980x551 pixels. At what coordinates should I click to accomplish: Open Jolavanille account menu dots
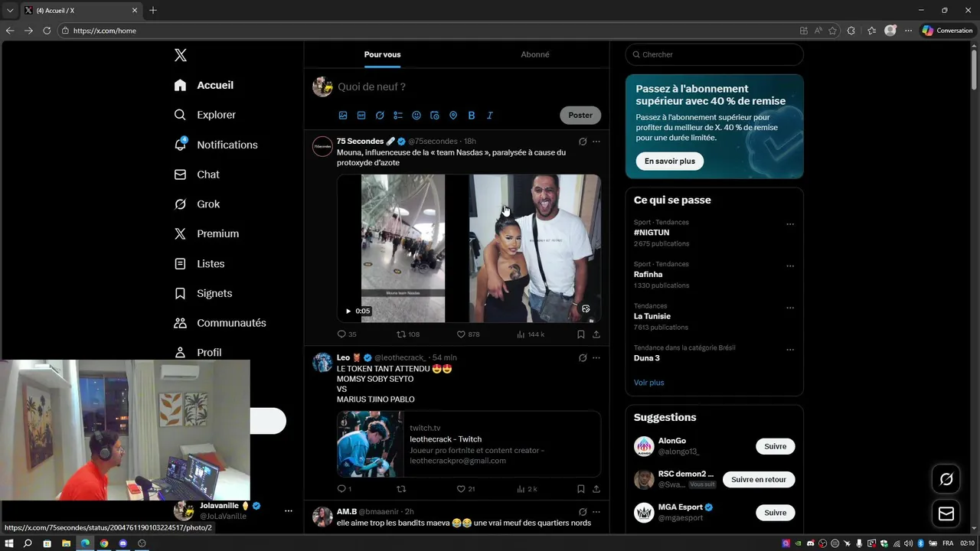[x=289, y=510]
